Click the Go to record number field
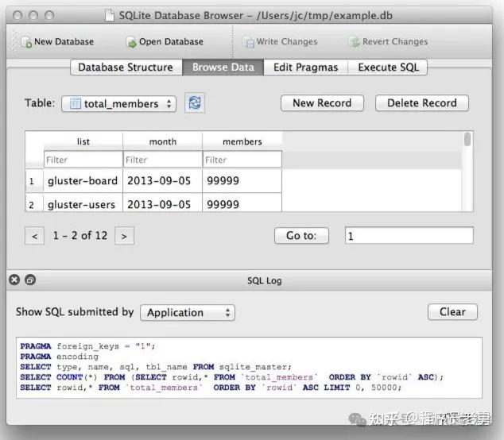504x440 pixels. (409, 236)
